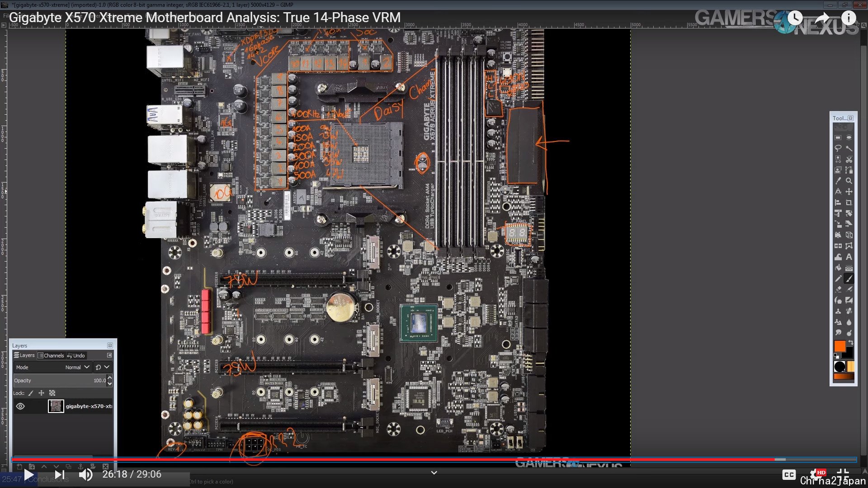Close the Layers dock panel
This screenshot has width=868, height=488.
(x=110, y=345)
